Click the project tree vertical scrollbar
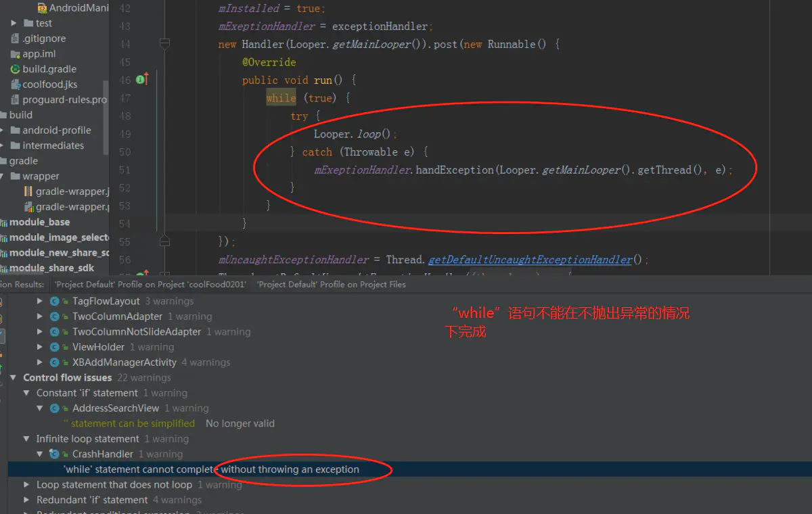 pyautogui.click(x=106, y=118)
